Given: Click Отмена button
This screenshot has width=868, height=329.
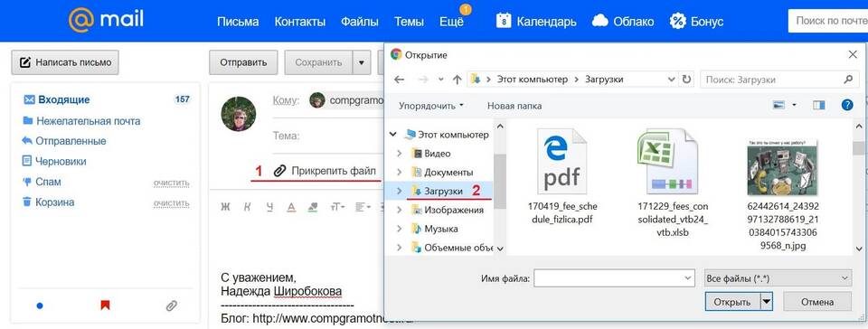Looking at the screenshot, I should (x=816, y=302).
